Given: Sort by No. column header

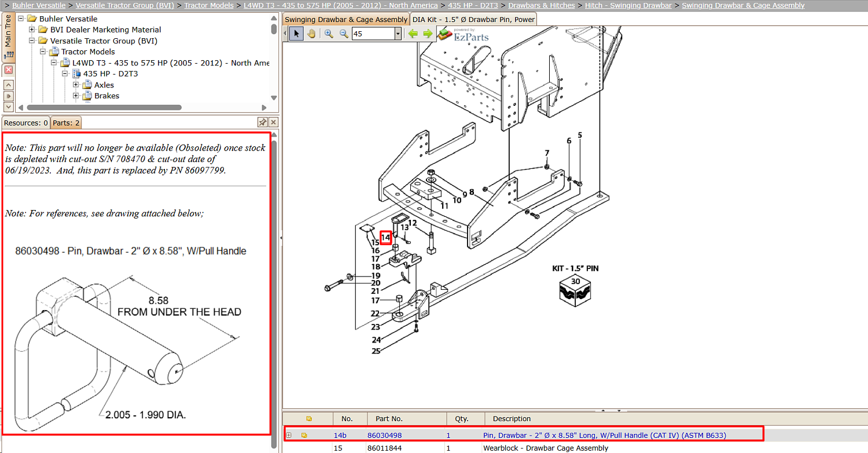Looking at the screenshot, I should 350,418.
